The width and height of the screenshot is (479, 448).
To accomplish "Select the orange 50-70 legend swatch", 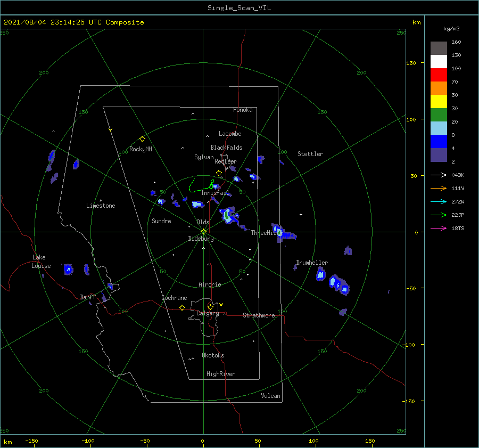I will click(439, 88).
